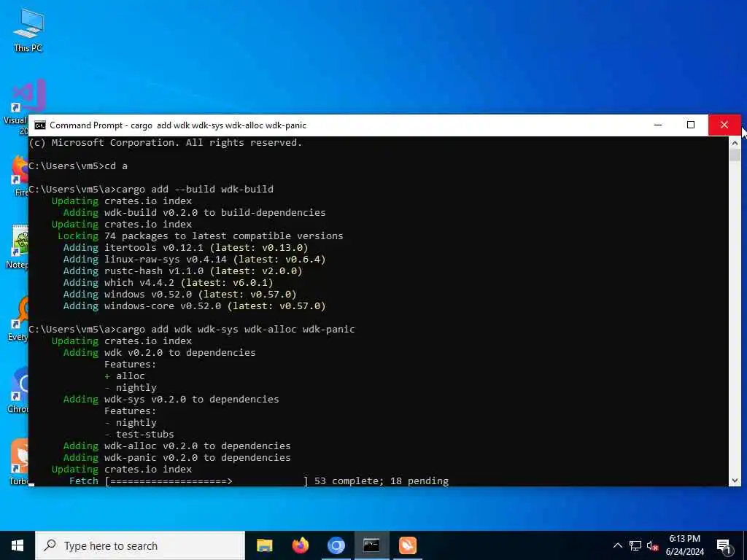The height and width of the screenshot is (560, 747).
Task: Click the 'Adding wdk-sys v0.2.0' line
Action: coord(171,399)
